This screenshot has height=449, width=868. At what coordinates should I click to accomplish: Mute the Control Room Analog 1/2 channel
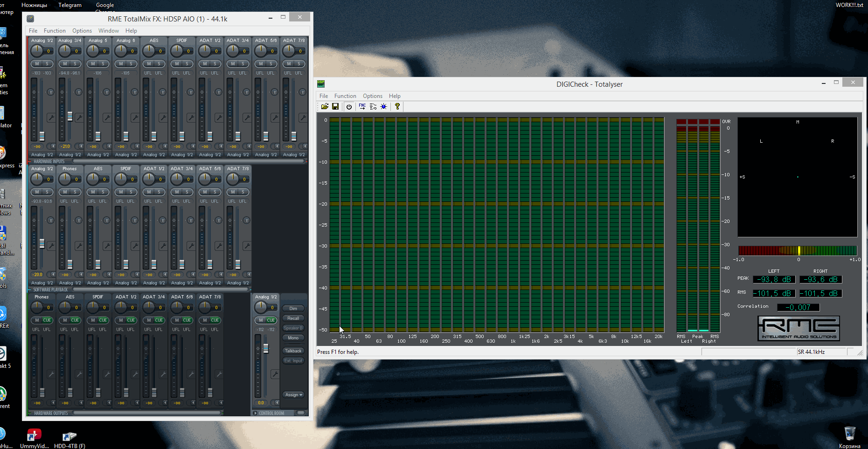click(x=261, y=320)
